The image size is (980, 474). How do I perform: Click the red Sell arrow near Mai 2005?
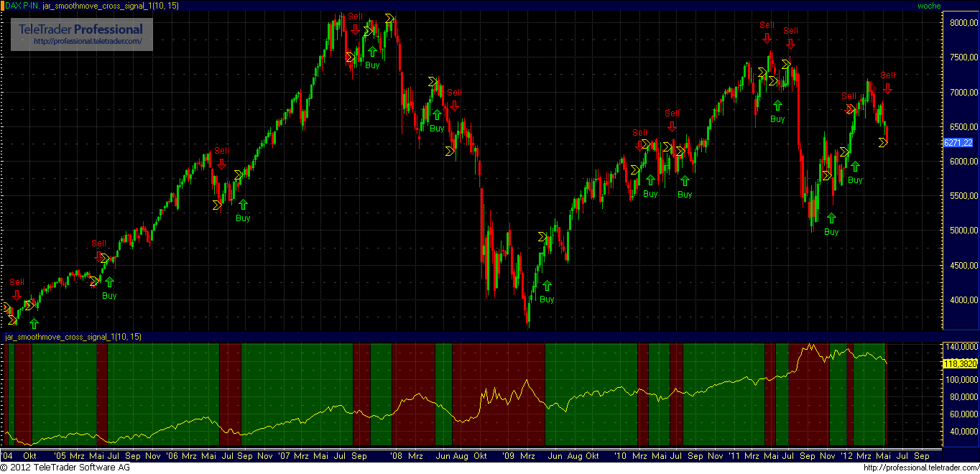(98, 255)
